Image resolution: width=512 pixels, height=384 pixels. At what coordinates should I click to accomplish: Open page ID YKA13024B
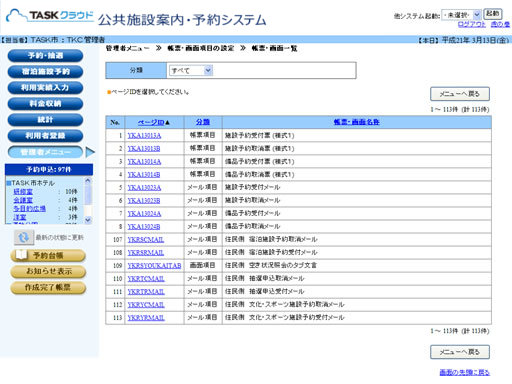(x=144, y=227)
